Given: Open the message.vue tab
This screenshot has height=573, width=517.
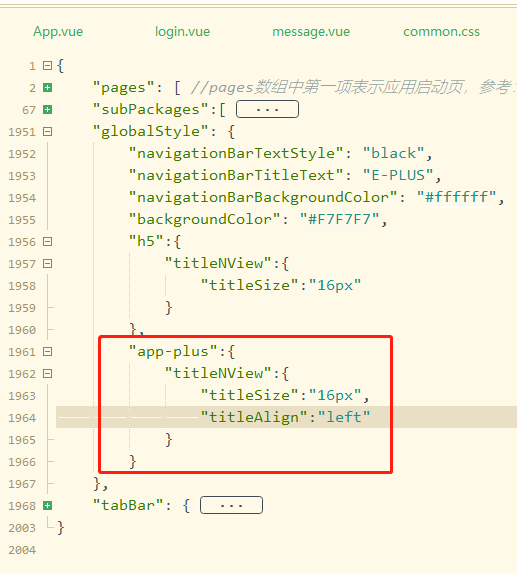Looking at the screenshot, I should click(x=311, y=32).
